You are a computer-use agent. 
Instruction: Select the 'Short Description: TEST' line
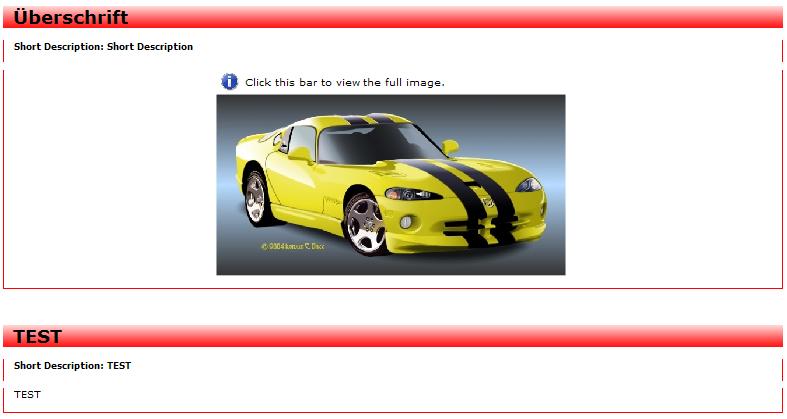(72, 366)
